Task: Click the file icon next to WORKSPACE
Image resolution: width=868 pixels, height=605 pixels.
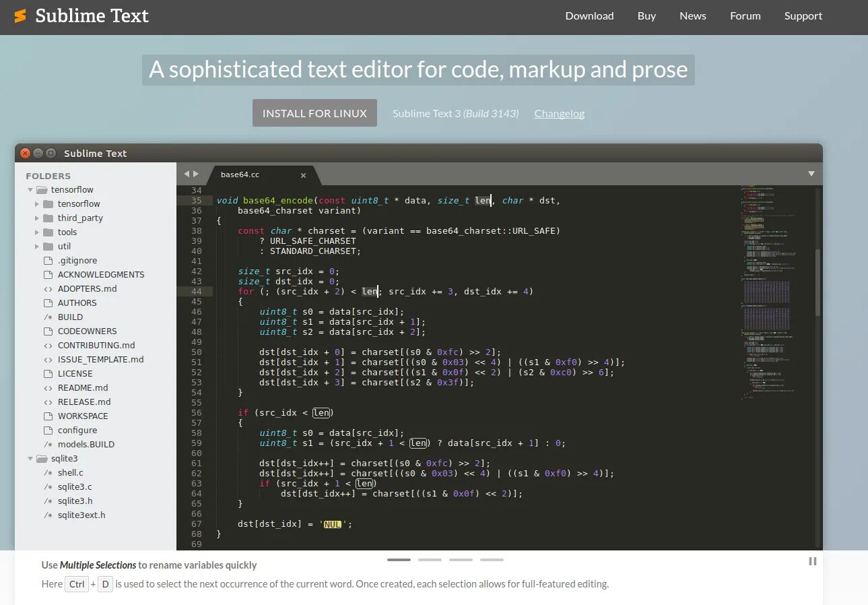Action: (x=48, y=416)
